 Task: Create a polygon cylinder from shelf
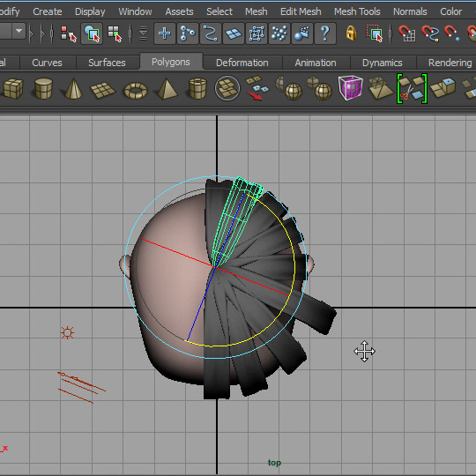43,89
